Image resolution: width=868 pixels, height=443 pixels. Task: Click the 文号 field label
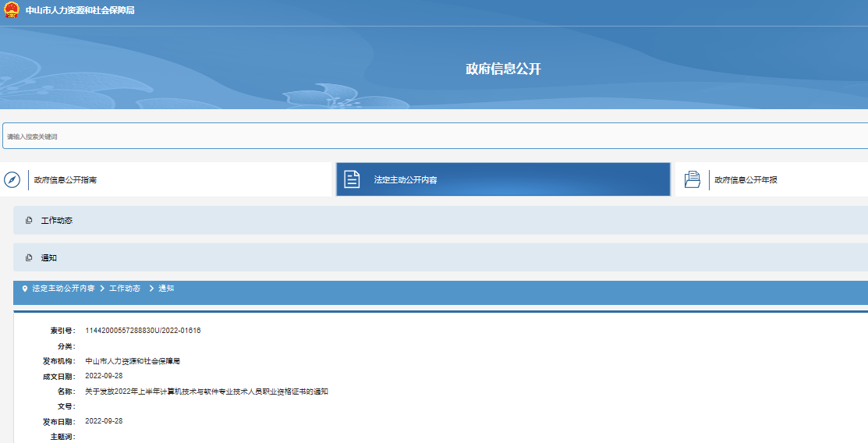(66, 407)
